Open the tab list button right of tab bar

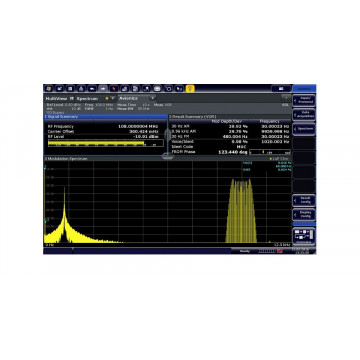[x=286, y=98]
